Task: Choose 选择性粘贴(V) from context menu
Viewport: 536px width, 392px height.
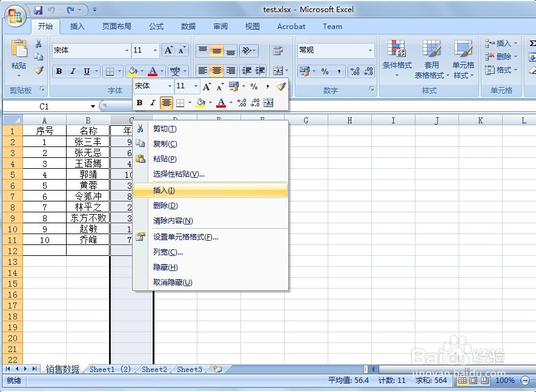Action: 211,174
